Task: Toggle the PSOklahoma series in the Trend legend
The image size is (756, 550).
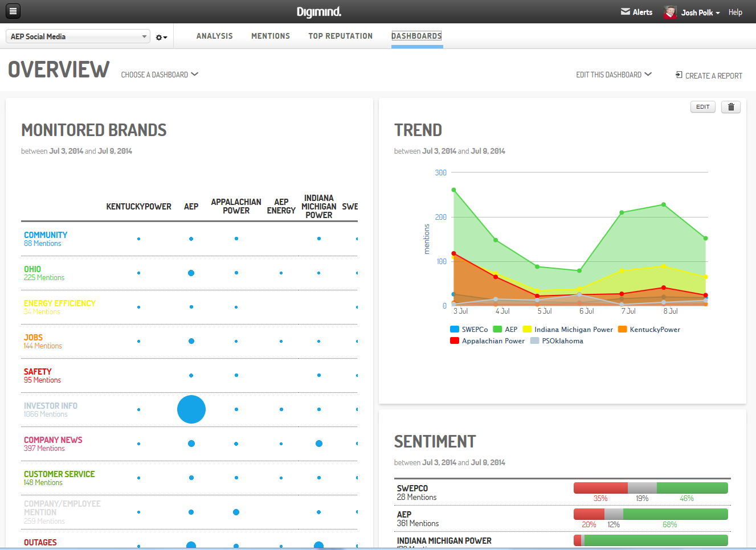Action: coord(556,340)
